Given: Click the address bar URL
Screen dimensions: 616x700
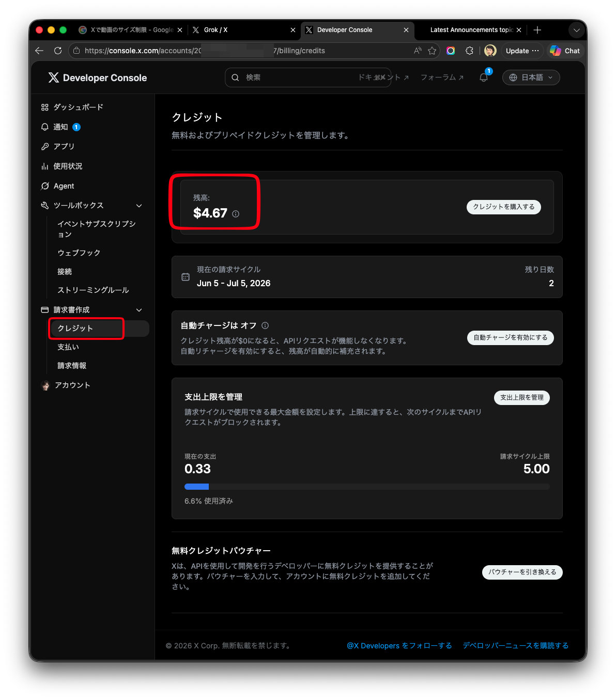Looking at the screenshot, I should click(x=205, y=51).
